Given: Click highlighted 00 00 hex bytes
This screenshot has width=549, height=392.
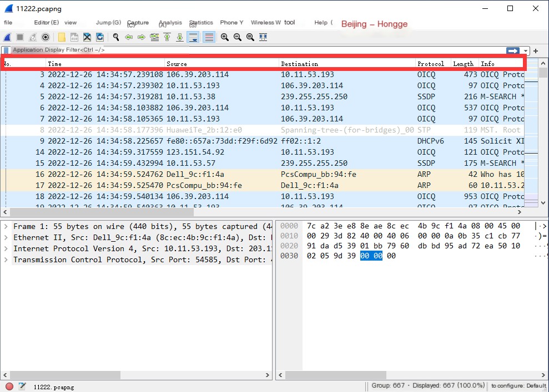Looking at the screenshot, I should point(371,256).
